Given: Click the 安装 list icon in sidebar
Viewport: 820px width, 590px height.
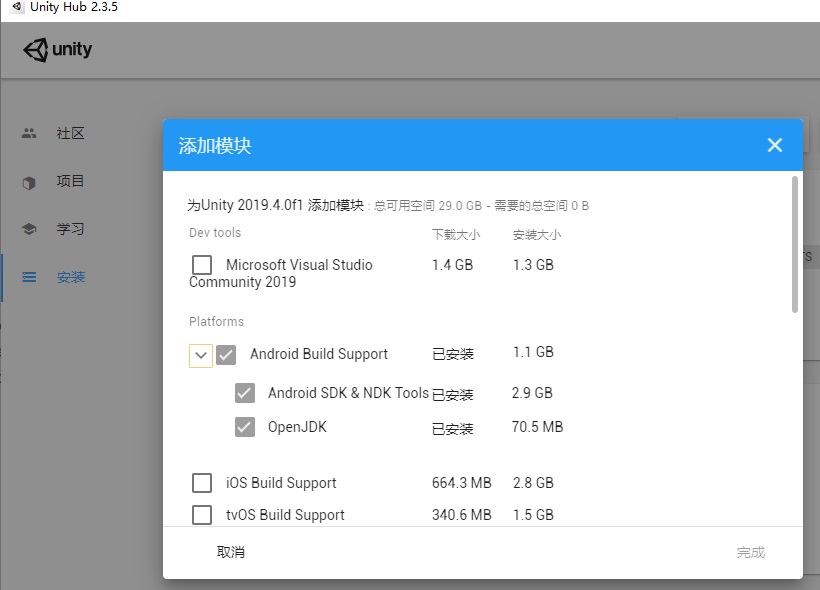Looking at the screenshot, I should coord(31,277).
